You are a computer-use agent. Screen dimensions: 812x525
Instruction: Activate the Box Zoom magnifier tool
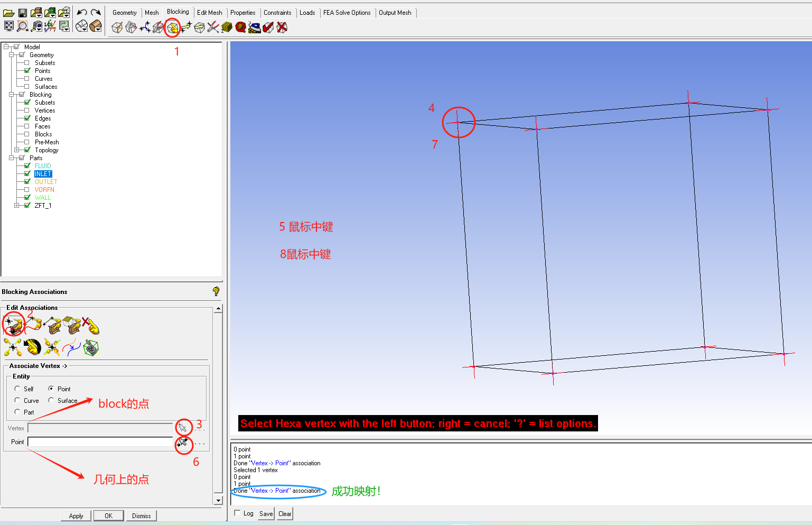[x=22, y=26]
